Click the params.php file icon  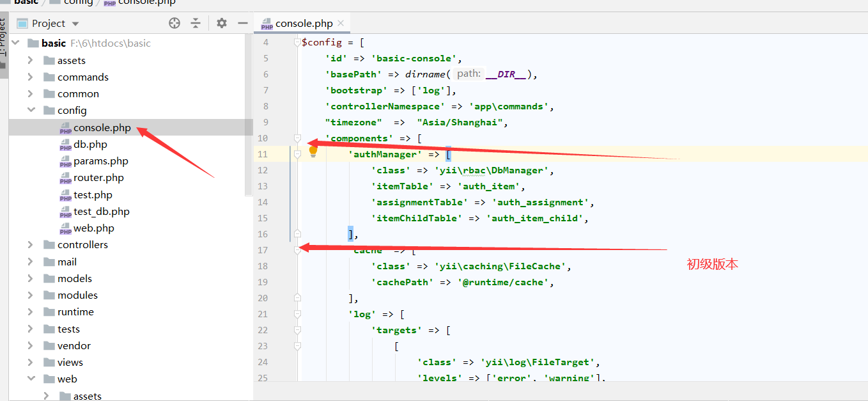(65, 161)
